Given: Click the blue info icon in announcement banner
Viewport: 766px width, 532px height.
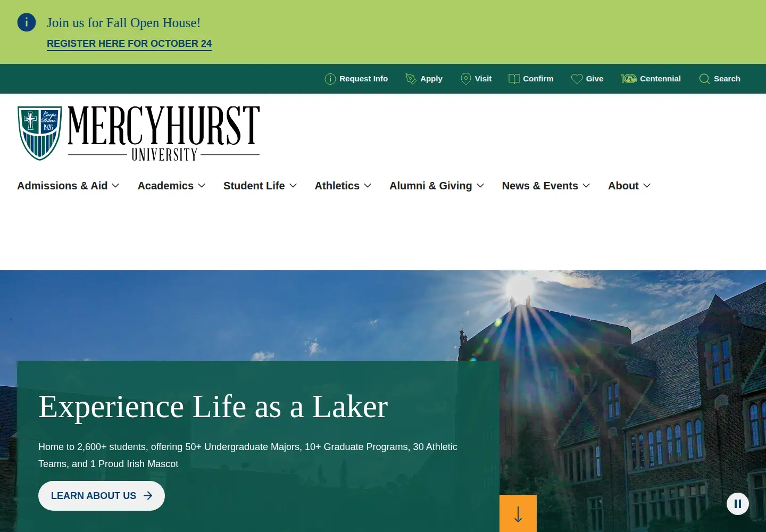Looking at the screenshot, I should [x=27, y=22].
